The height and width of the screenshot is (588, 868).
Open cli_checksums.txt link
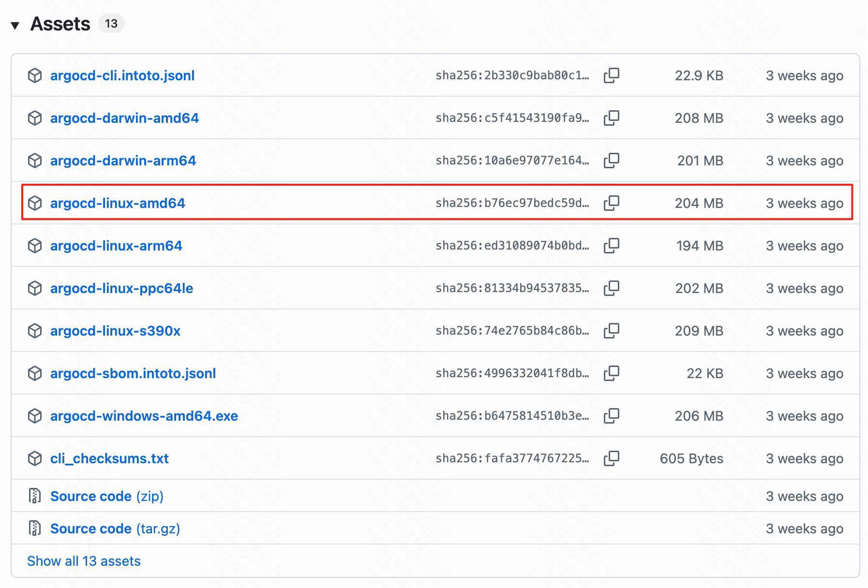[109, 458]
